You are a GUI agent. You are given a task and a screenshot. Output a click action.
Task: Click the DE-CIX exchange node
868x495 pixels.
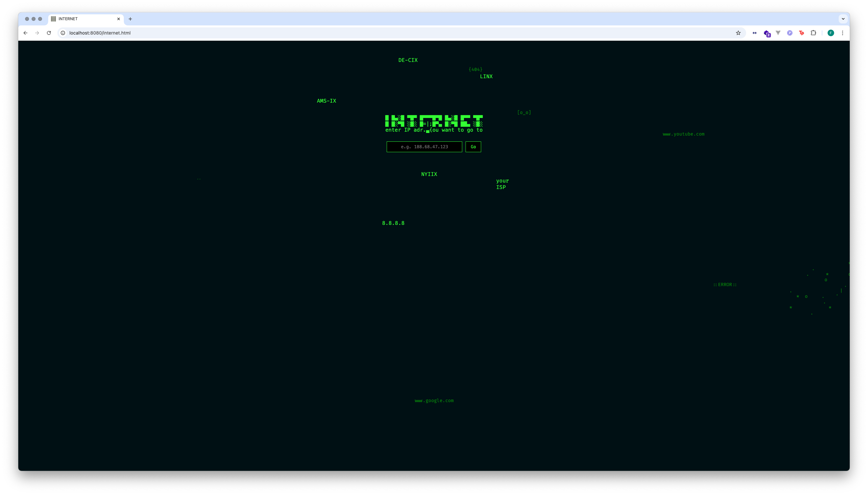[408, 60]
